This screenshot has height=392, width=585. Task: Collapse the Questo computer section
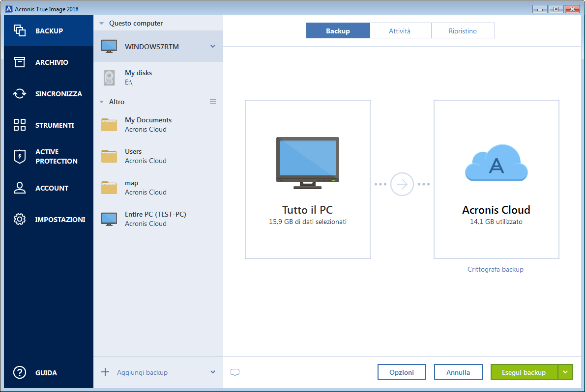click(101, 24)
